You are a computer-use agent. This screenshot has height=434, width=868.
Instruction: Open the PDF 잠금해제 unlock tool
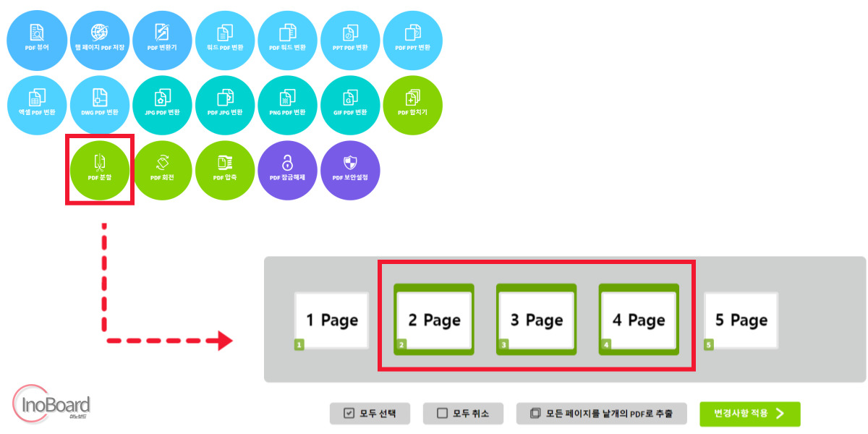(287, 170)
